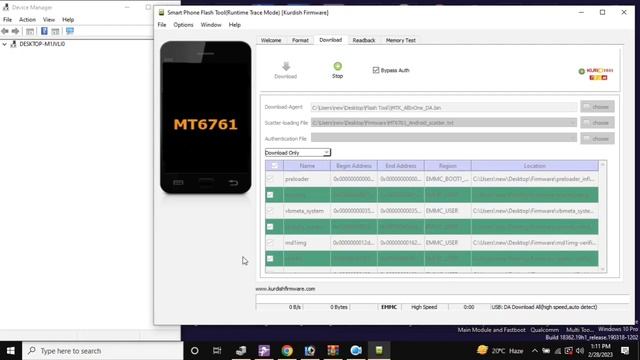Click choose button for Download-Agent

[598, 107]
